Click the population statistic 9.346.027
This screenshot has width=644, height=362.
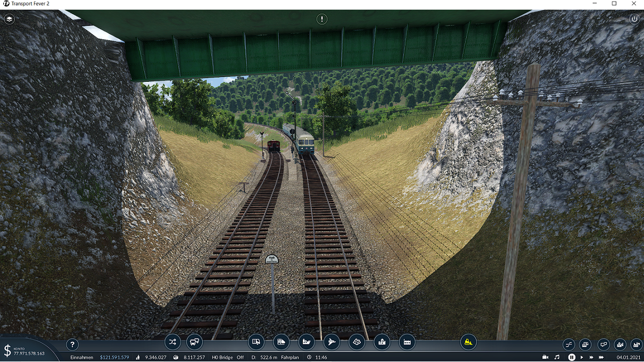pyautogui.click(x=156, y=357)
